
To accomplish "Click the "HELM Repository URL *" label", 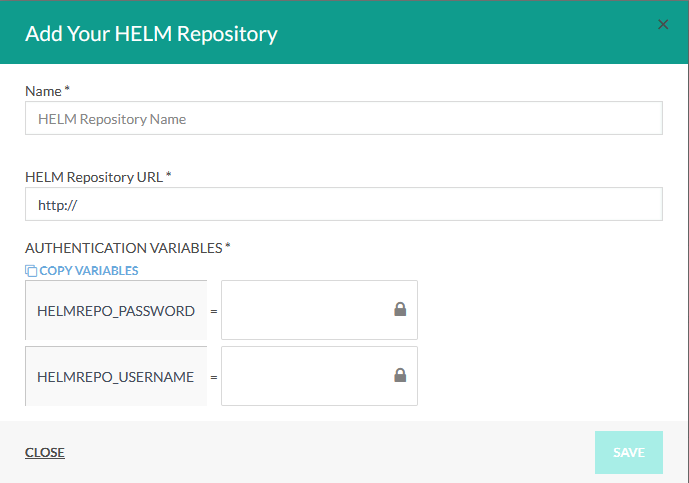I will pyautogui.click(x=98, y=177).
